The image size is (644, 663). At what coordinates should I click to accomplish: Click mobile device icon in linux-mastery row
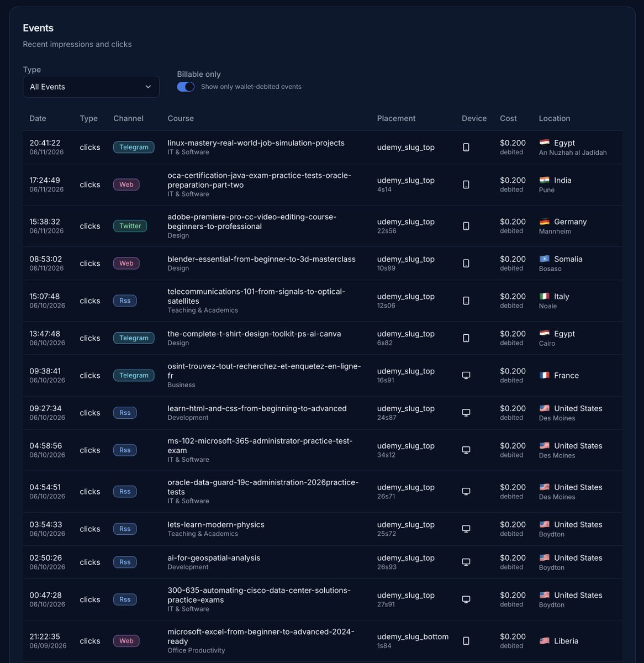[x=466, y=148]
